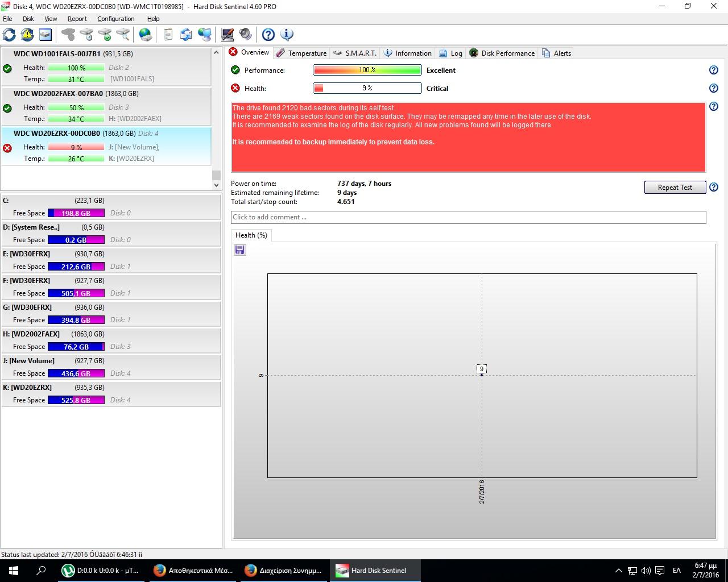Image resolution: width=728 pixels, height=582 pixels.
Task: Open the Windows Start menu
Action: 14,570
